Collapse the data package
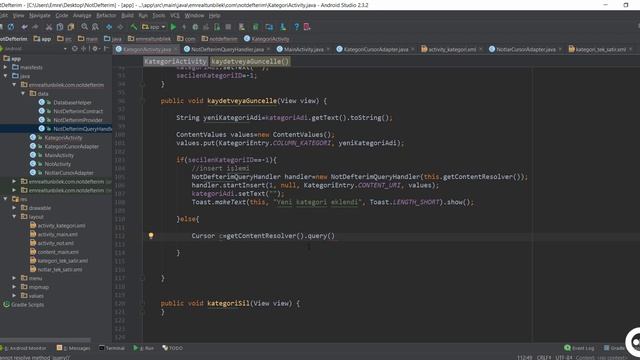This screenshot has height=360, width=640. 23,93
